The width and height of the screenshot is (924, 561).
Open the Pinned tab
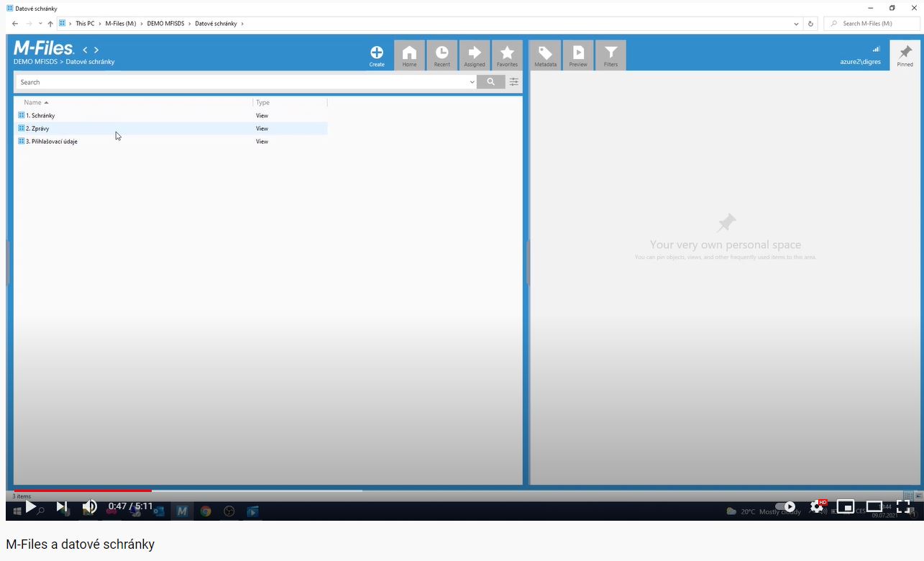[905, 55]
